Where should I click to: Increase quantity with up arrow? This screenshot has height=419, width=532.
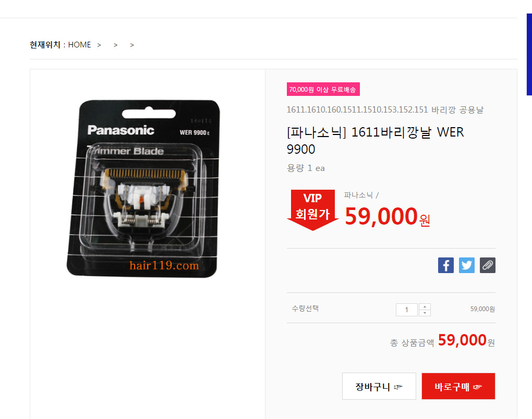pos(425,306)
